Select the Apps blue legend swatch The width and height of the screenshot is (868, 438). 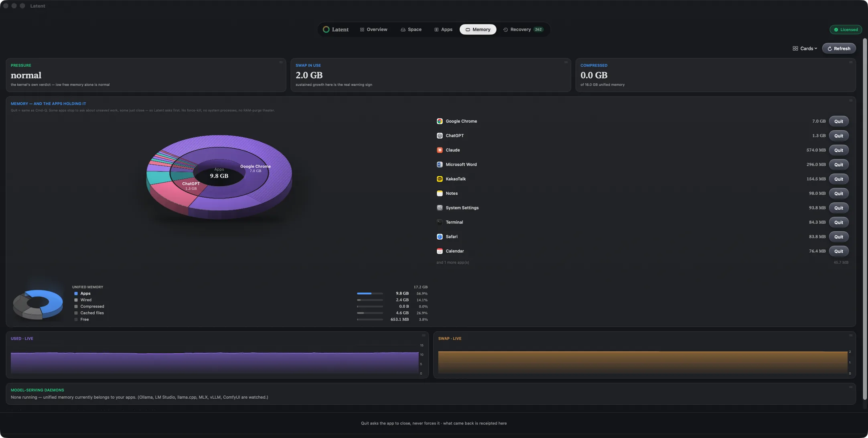tap(76, 294)
